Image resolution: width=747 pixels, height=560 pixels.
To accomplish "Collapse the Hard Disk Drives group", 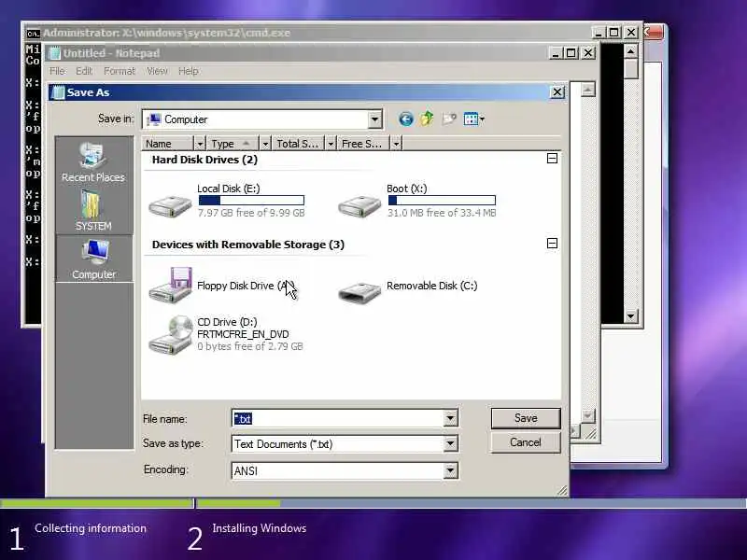I will [x=552, y=158].
